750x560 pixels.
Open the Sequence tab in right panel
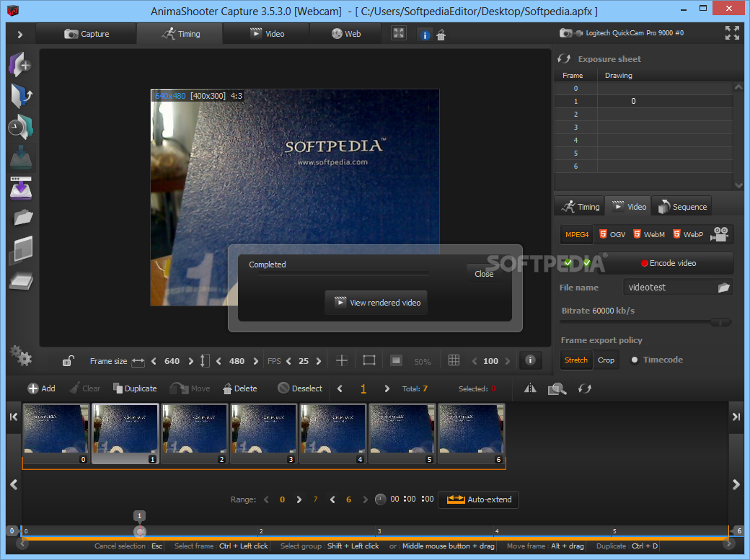pyautogui.click(x=682, y=207)
